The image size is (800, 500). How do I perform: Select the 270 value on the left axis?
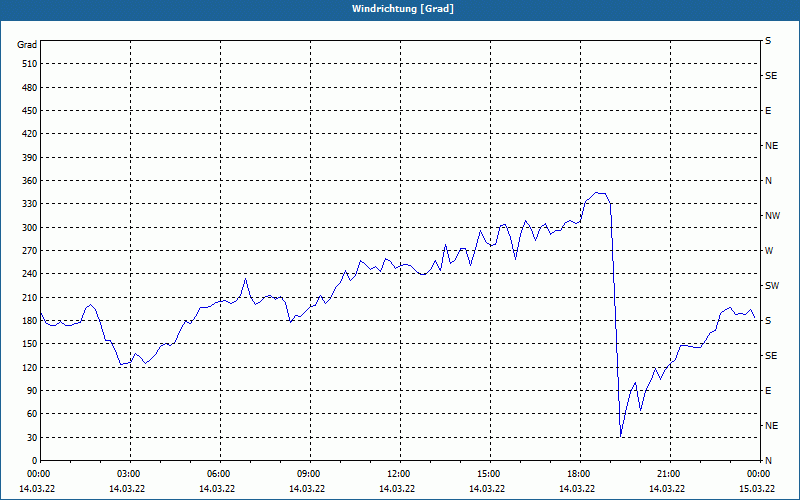point(30,251)
